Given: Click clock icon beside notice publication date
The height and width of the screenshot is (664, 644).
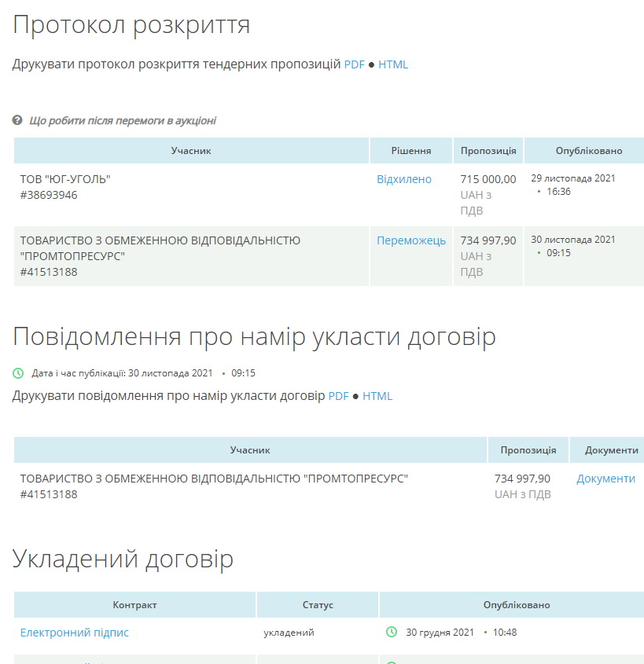Looking at the screenshot, I should [19, 373].
